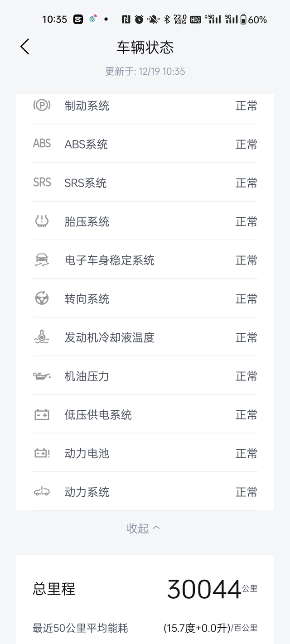Tap the coolant temperature thermometer icon
Viewport: 290px width, 644px height.
point(42,337)
